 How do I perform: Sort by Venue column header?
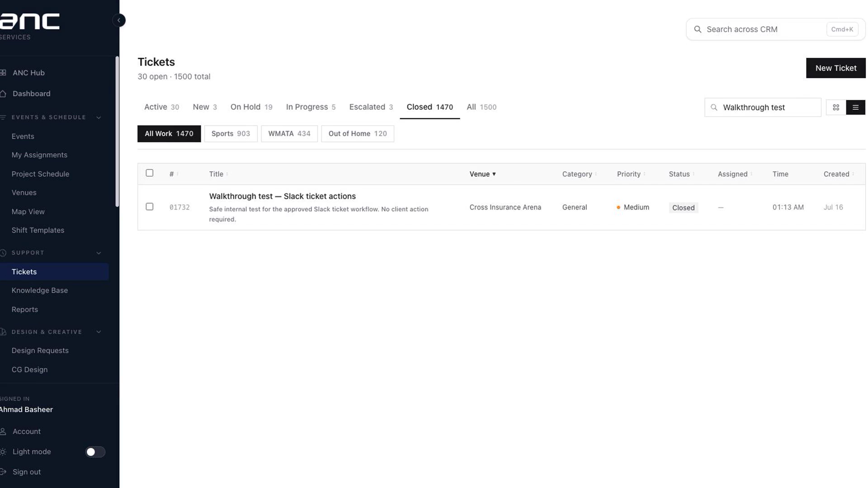(482, 174)
